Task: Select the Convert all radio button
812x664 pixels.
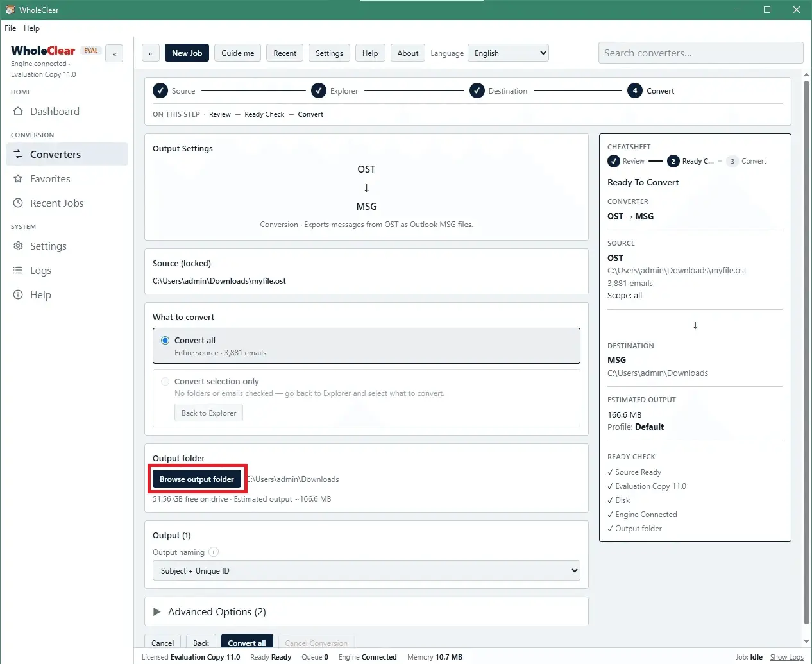Action: (165, 341)
